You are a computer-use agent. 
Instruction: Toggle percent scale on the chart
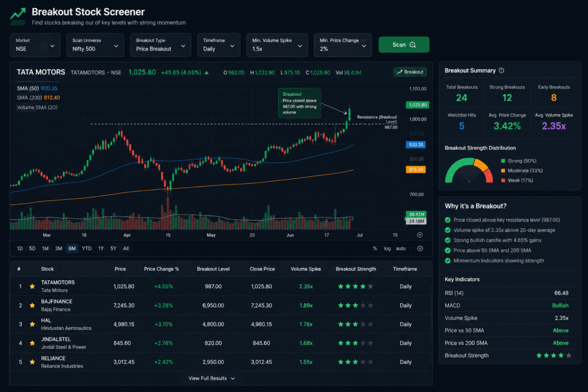tap(374, 249)
